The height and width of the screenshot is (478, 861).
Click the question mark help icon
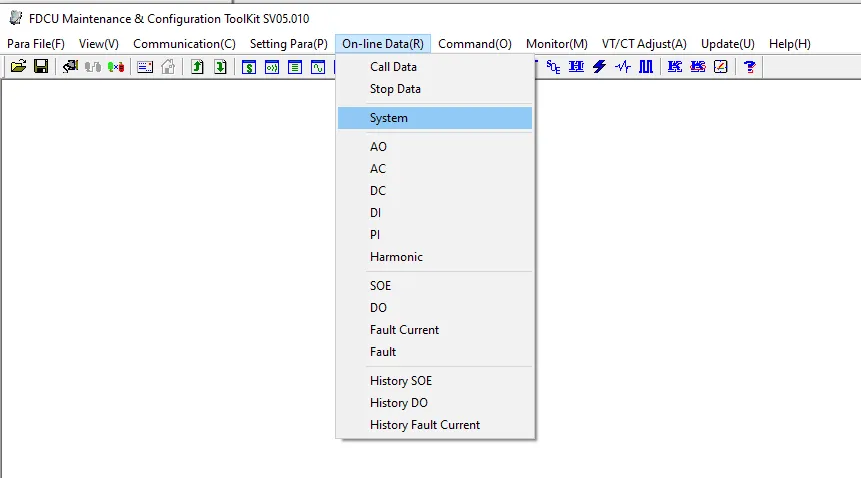[x=750, y=67]
